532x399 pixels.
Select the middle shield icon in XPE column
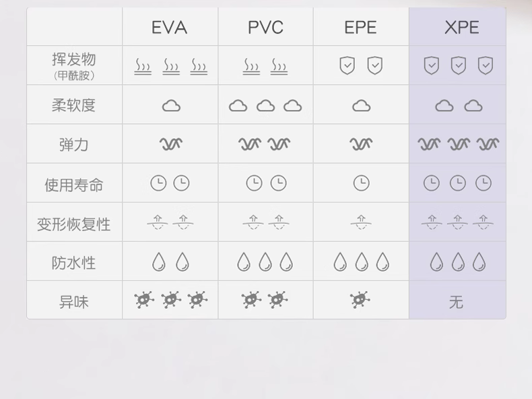click(x=458, y=65)
